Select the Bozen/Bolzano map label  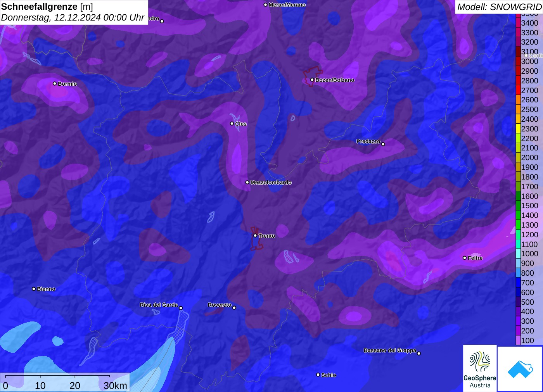pos(335,80)
